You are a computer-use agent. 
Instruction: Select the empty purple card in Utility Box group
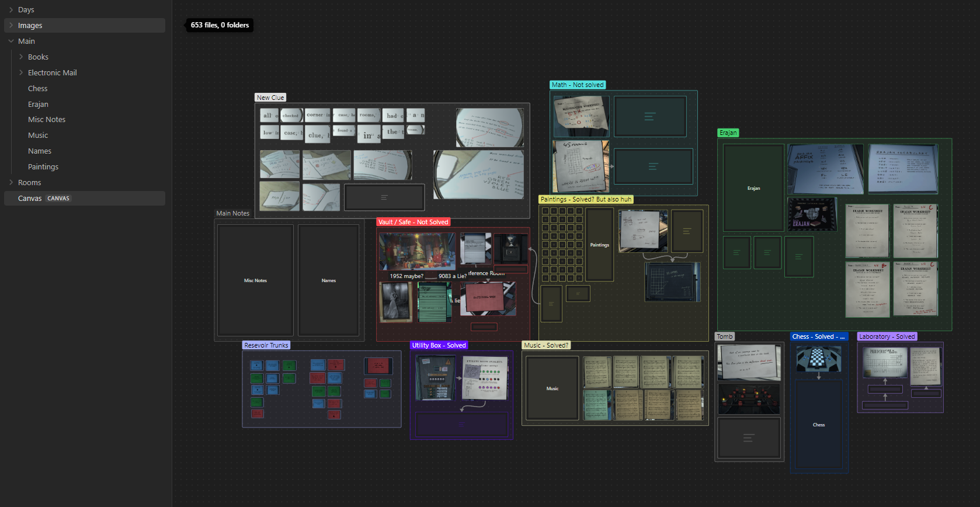461,424
